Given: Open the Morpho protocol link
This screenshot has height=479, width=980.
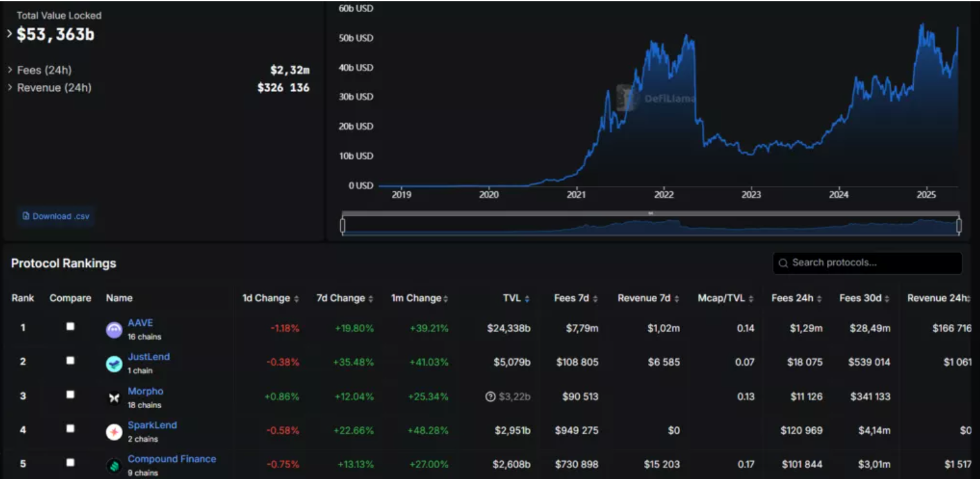Looking at the screenshot, I should click(145, 391).
